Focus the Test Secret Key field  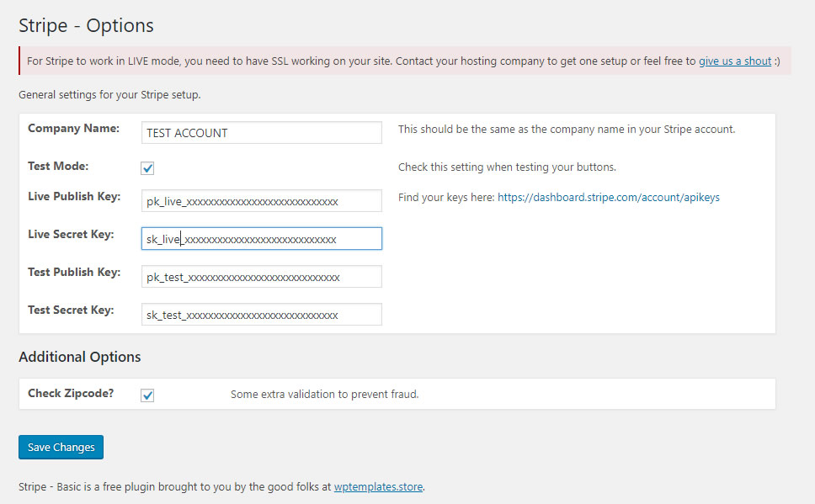coord(261,315)
